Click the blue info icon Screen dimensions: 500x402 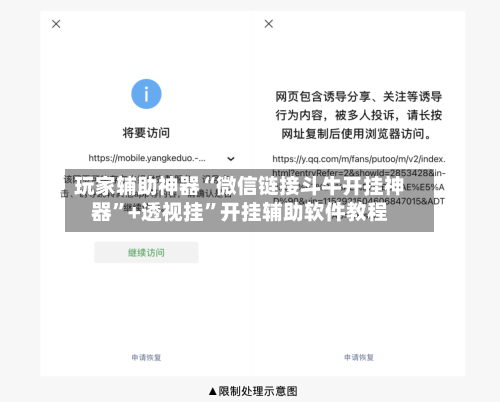click(x=146, y=94)
